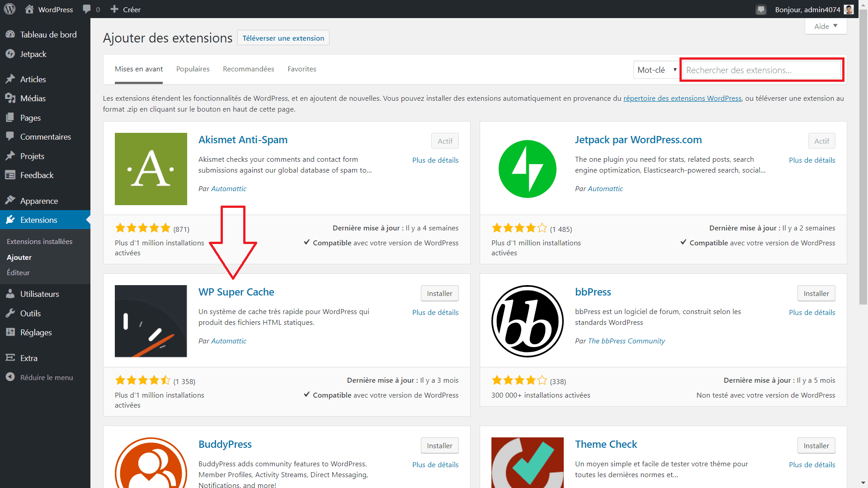Click the WordPress logo in admin bar
The image size is (868, 488).
pos(9,9)
